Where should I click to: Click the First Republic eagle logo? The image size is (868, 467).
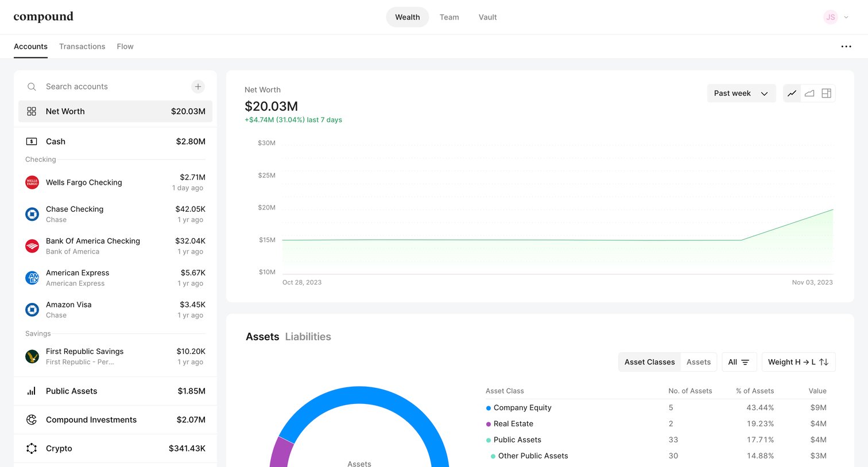pyautogui.click(x=32, y=356)
